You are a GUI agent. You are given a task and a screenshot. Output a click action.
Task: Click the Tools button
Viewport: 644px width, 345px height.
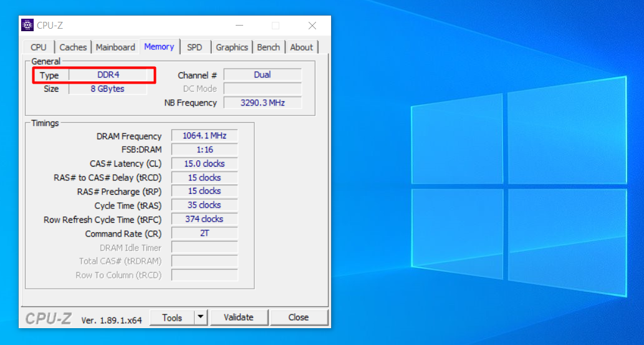click(x=172, y=318)
